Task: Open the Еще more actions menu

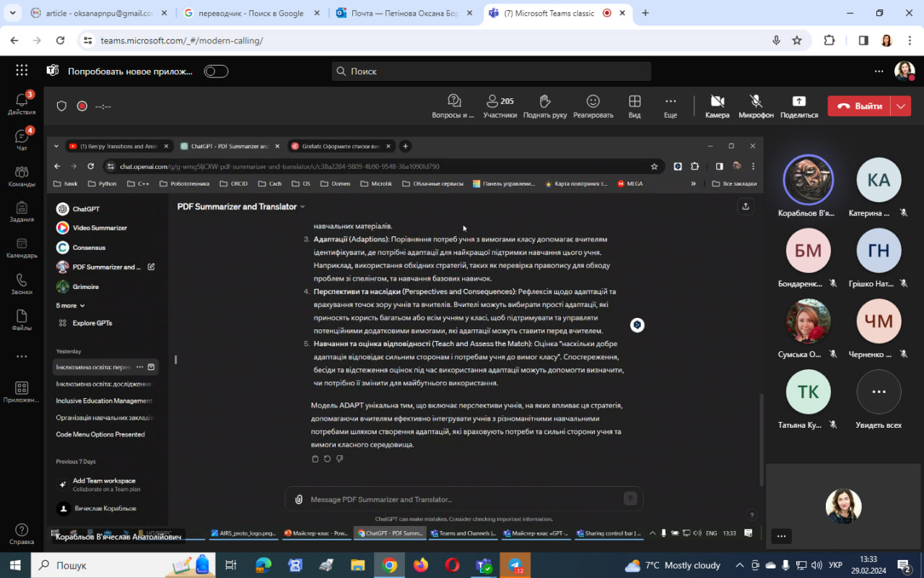Action: click(671, 106)
